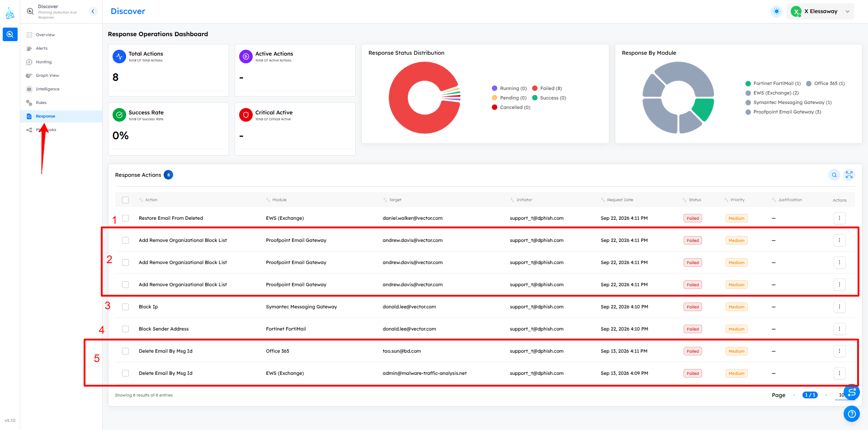Open actions menu for Restore Email From Deleted row
868x430 pixels.
point(840,218)
